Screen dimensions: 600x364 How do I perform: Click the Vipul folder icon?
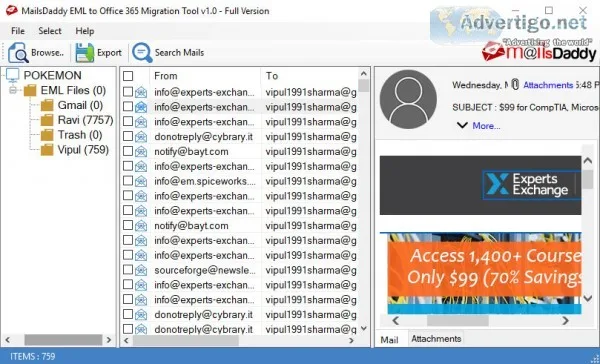pos(47,150)
